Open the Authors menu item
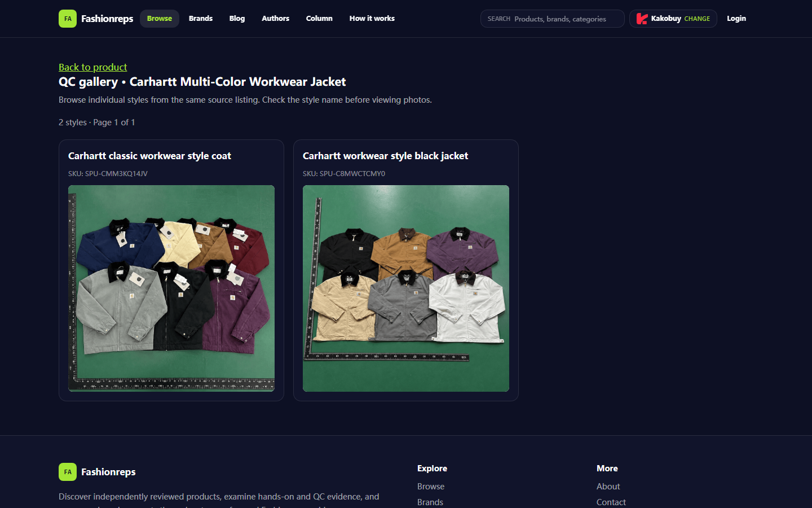Screen dimensions: 812x508 [275, 19]
